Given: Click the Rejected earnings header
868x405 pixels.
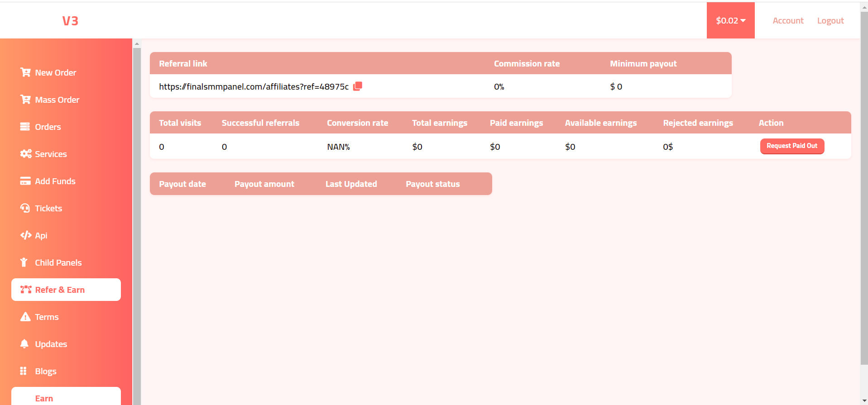Looking at the screenshot, I should [x=698, y=123].
